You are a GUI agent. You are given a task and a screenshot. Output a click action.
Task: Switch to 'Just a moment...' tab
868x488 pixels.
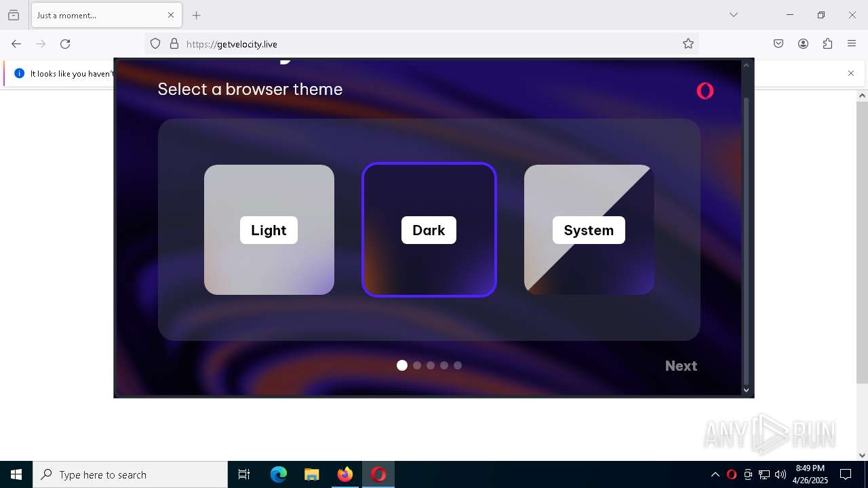tap(106, 15)
